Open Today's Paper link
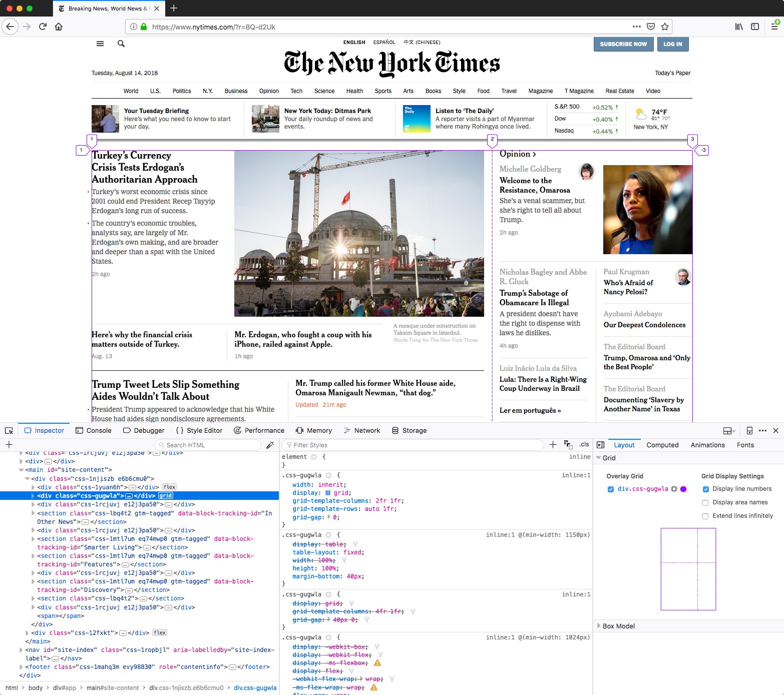Image resolution: width=784 pixels, height=695 pixels. pyautogui.click(x=672, y=73)
